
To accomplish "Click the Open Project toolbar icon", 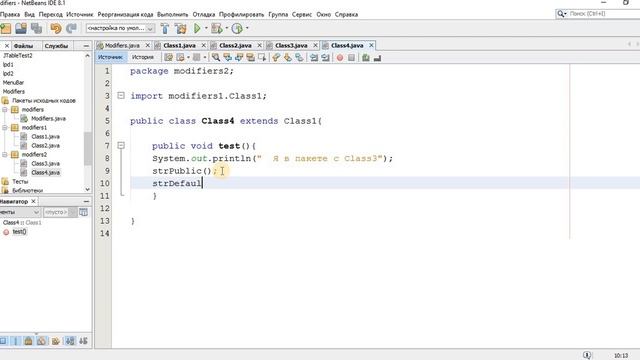I will pyautogui.click(x=21, y=28).
